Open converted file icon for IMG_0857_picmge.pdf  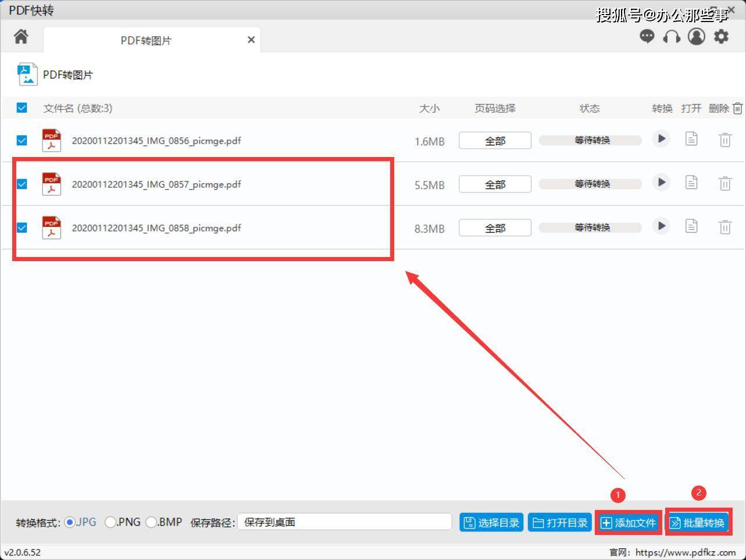tap(691, 183)
